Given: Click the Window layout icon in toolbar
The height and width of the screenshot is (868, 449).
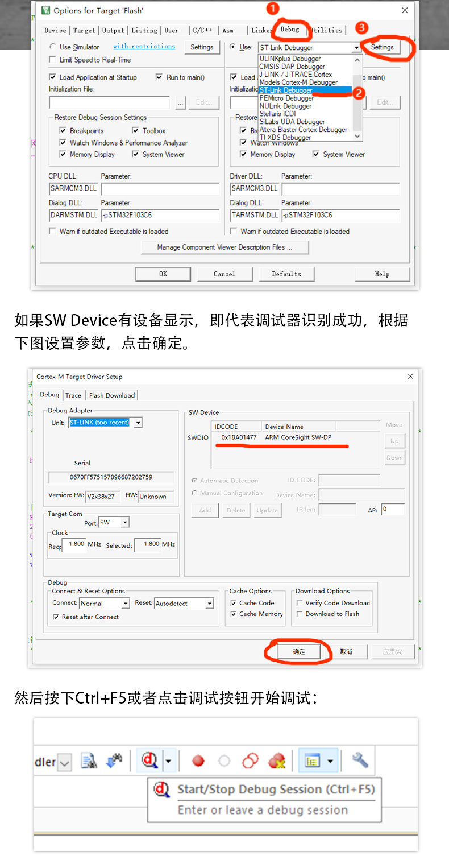Looking at the screenshot, I should pyautogui.click(x=311, y=760).
